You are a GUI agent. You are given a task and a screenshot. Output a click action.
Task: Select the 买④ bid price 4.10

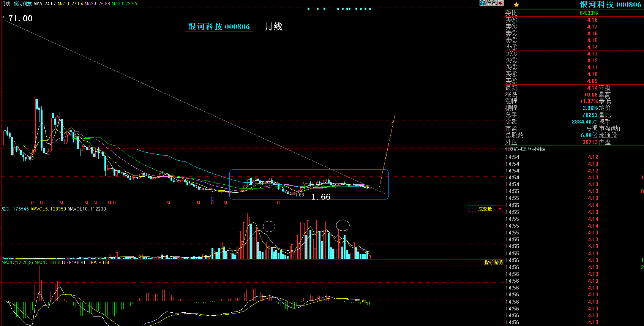click(x=592, y=74)
